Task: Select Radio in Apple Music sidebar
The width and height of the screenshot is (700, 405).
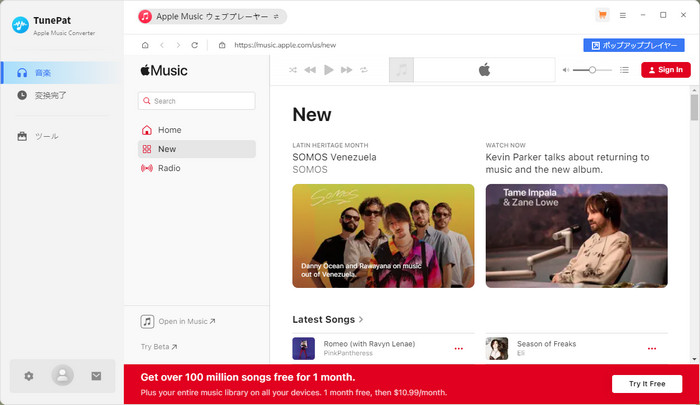Action: click(x=168, y=168)
